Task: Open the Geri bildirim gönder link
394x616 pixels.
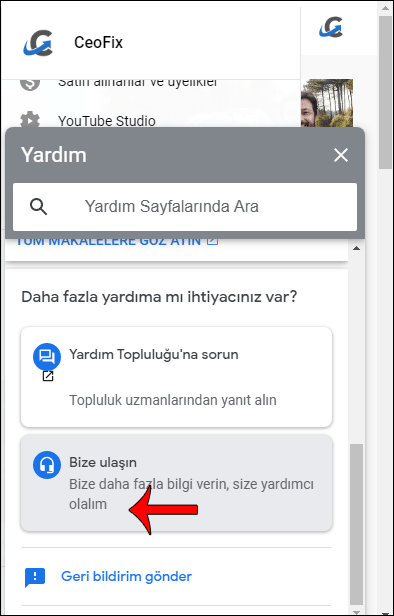Action: coord(126,576)
